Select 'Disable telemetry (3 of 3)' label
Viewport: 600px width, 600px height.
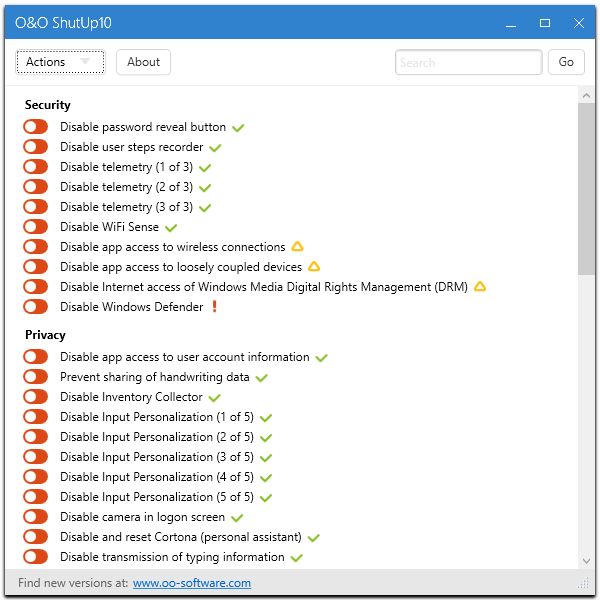[127, 207]
